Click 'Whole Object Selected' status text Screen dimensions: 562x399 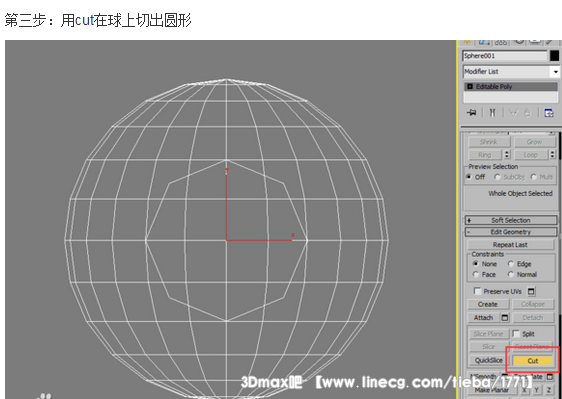[x=520, y=193]
